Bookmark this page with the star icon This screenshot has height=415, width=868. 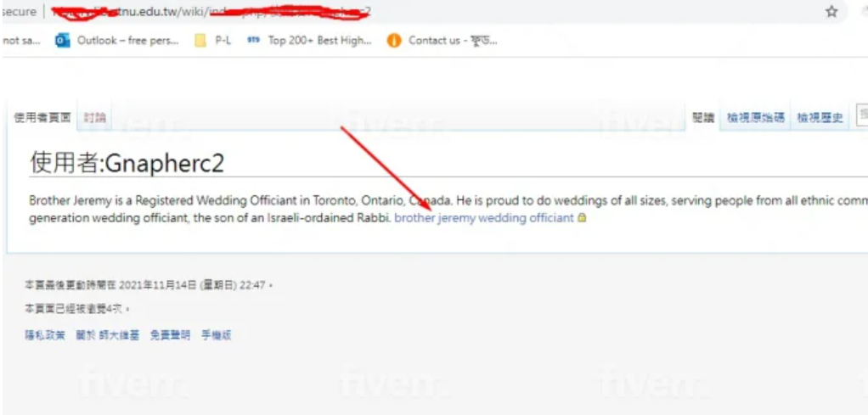pos(831,12)
